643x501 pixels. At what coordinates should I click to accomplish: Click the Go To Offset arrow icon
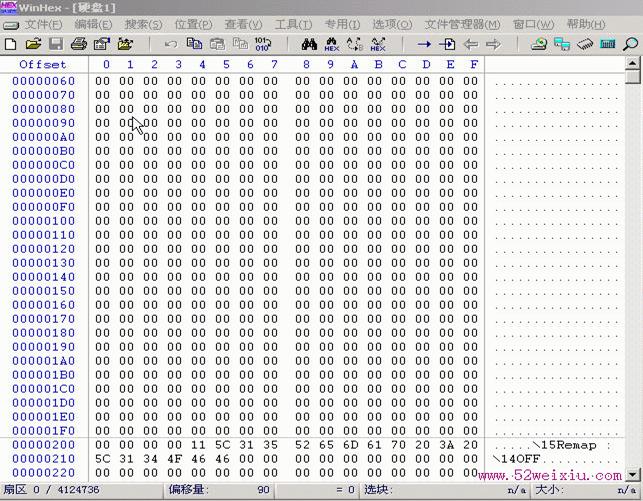424,44
